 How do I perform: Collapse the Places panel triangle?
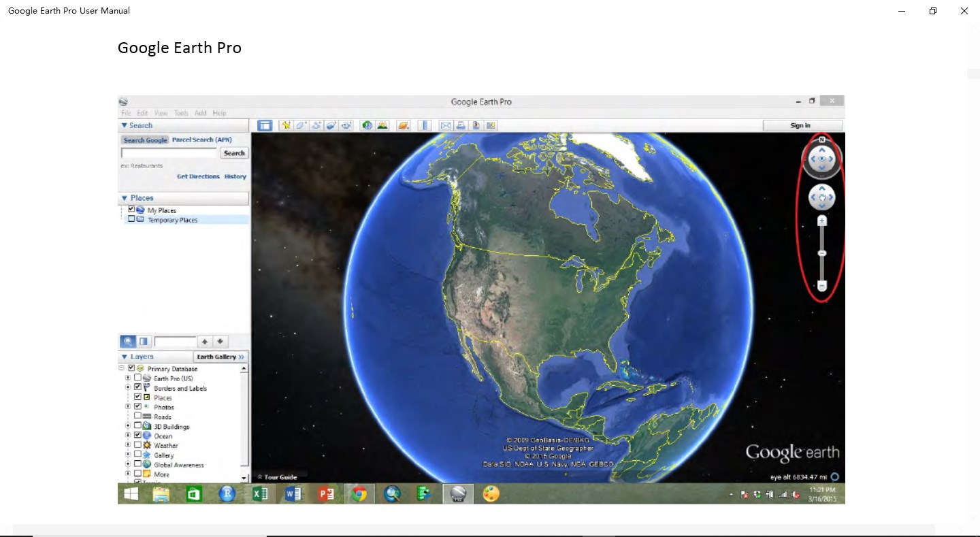pyautogui.click(x=125, y=198)
